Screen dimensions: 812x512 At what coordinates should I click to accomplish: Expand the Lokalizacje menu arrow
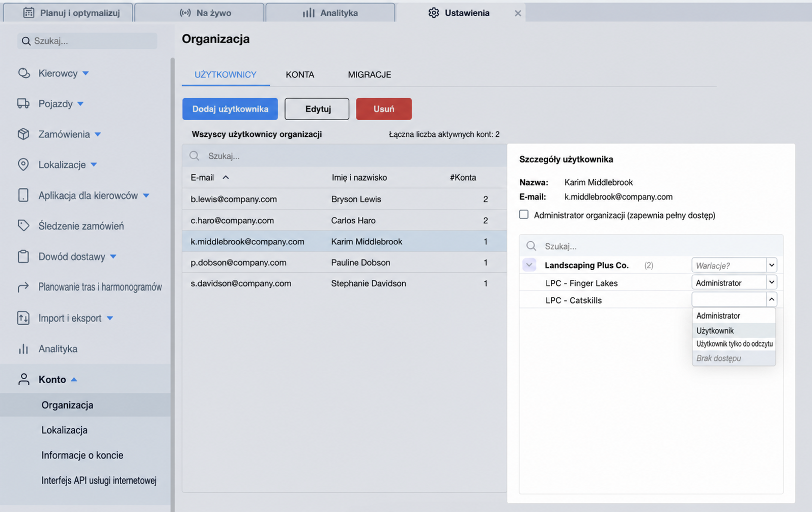pyautogui.click(x=94, y=165)
